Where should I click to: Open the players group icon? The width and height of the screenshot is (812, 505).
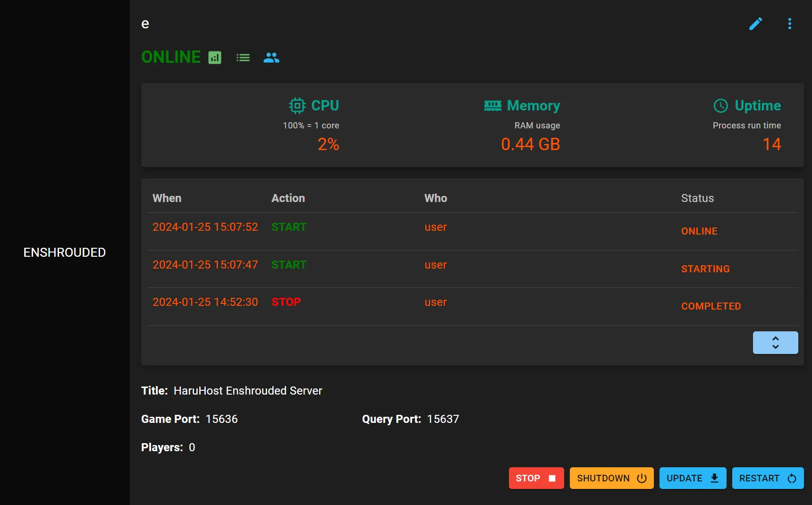pos(271,58)
